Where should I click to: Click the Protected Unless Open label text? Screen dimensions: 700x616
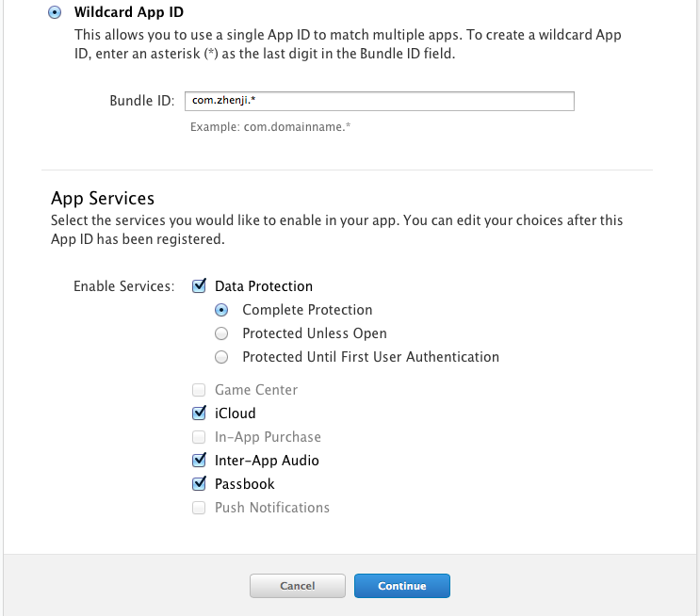tap(315, 333)
